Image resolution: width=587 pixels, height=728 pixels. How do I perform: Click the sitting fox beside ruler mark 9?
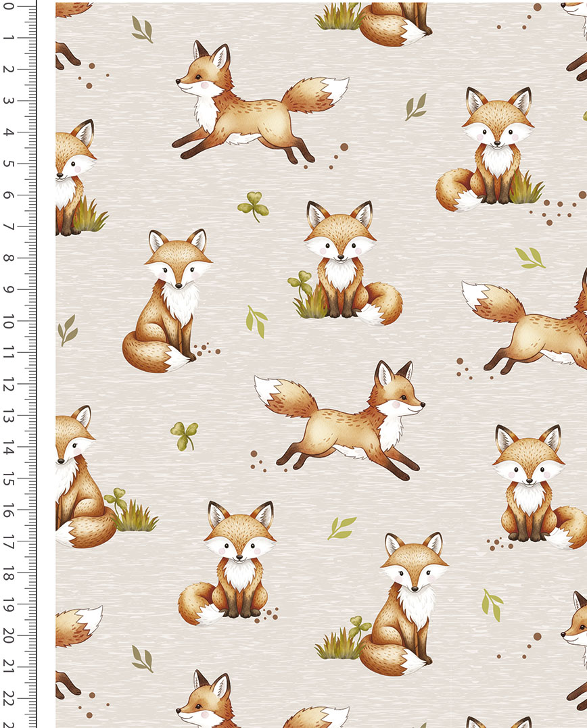pos(169,301)
